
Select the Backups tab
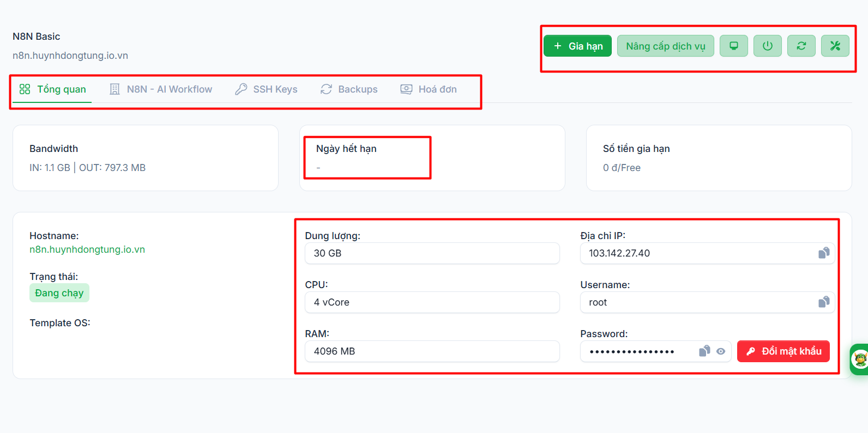[349, 89]
